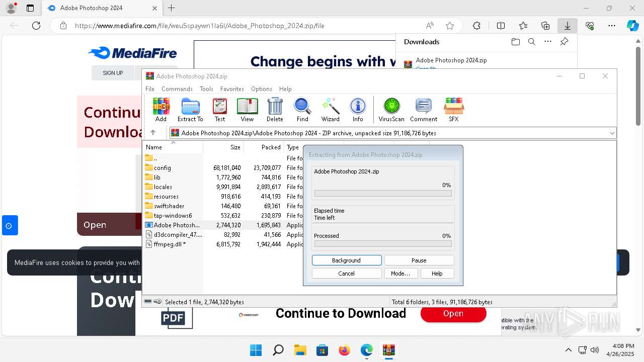The image size is (644, 362).
Task: Click the Edge address bar URL
Action: point(200,26)
